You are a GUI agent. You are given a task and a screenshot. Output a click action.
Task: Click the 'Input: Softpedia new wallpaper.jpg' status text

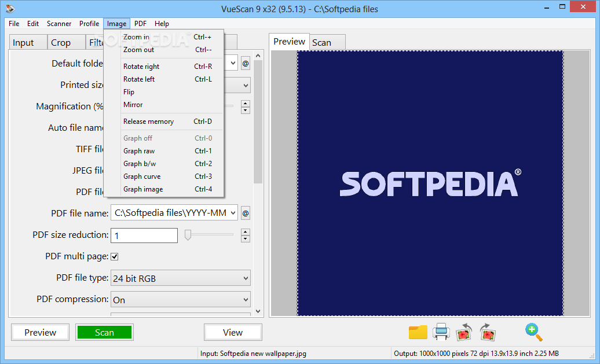coord(253,354)
